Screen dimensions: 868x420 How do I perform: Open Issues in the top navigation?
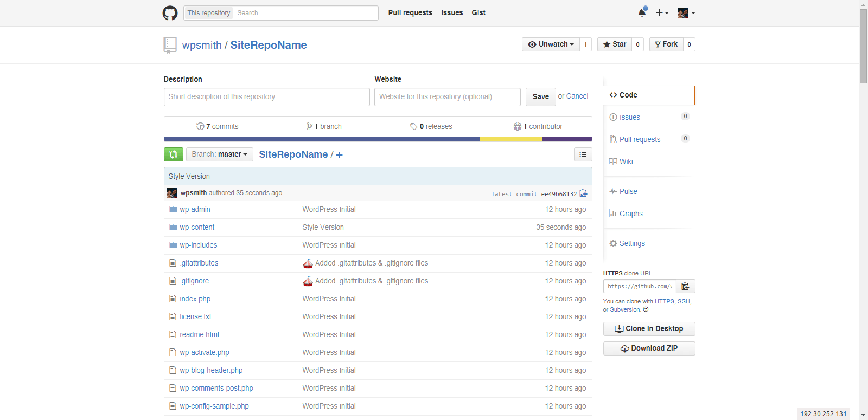click(x=452, y=12)
